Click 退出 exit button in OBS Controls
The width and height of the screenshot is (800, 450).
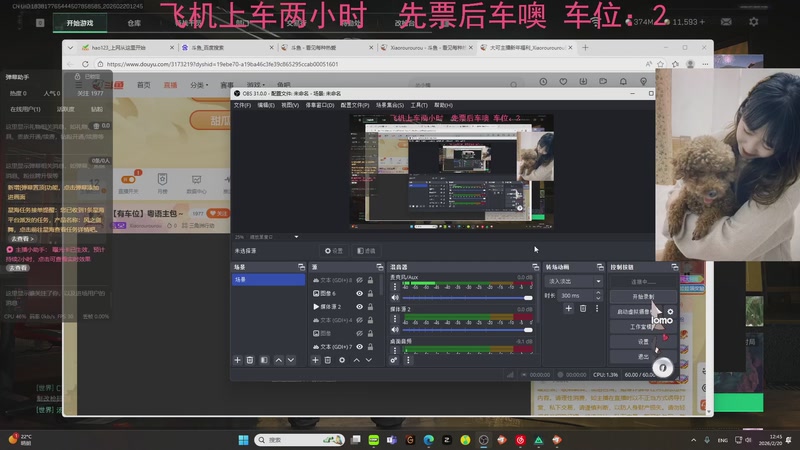pyautogui.click(x=643, y=356)
